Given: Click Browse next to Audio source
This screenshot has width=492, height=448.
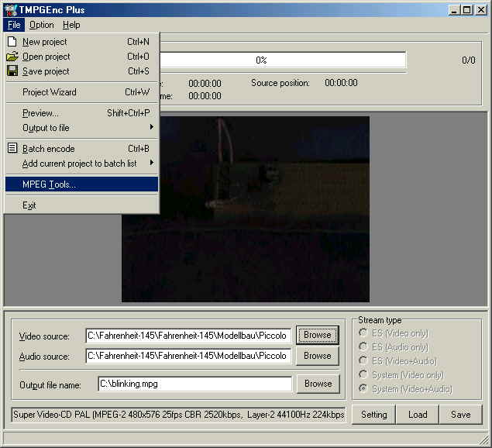Looking at the screenshot, I should click(318, 356).
